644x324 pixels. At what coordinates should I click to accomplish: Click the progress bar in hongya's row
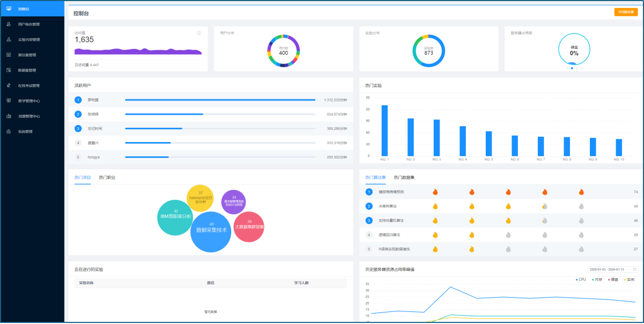[x=220, y=157]
